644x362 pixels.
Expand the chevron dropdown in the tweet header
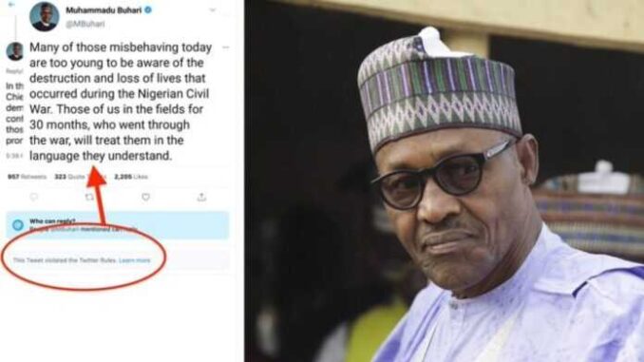click(213, 10)
